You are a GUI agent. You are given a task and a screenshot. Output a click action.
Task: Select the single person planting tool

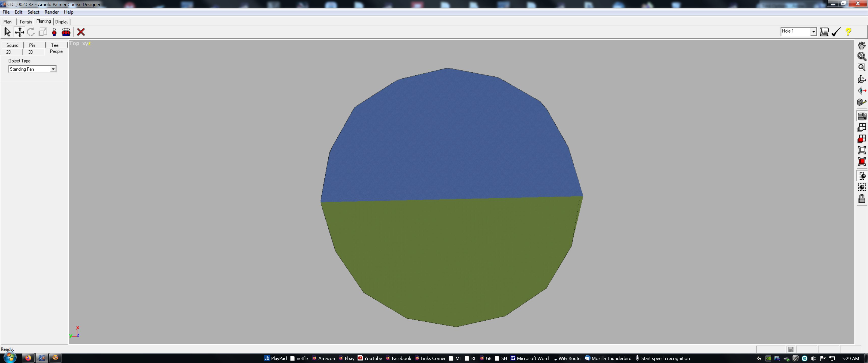(55, 32)
